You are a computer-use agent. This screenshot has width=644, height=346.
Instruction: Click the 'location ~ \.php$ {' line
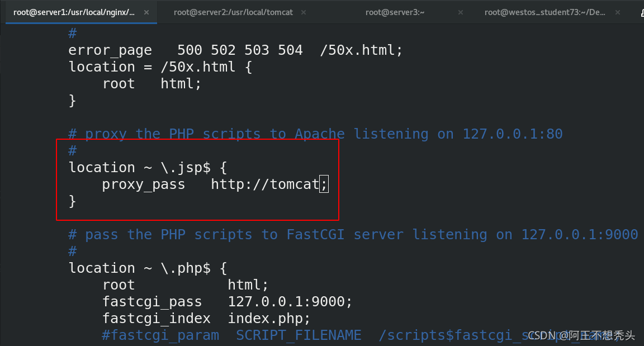(148, 268)
